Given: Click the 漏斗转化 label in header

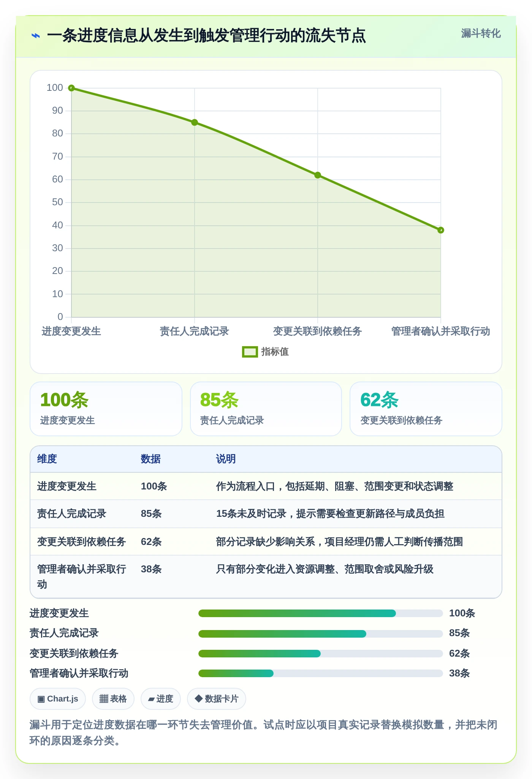Looking at the screenshot, I should click(x=481, y=33).
